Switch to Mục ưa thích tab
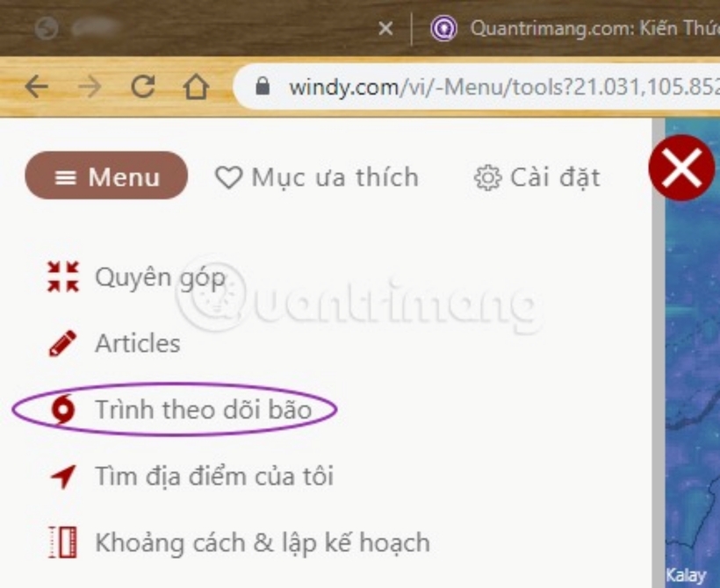 pyautogui.click(x=317, y=177)
